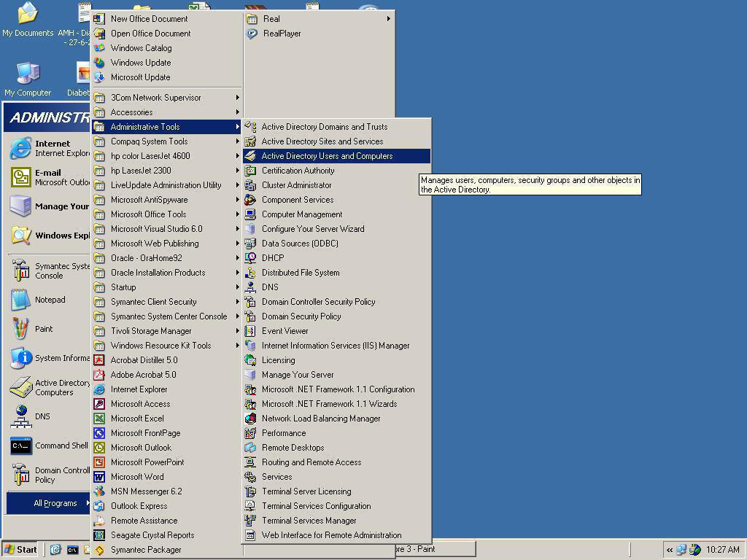Expand the Microsoft Office Tools submenu arrow
The width and height of the screenshot is (747, 560).
(237, 214)
